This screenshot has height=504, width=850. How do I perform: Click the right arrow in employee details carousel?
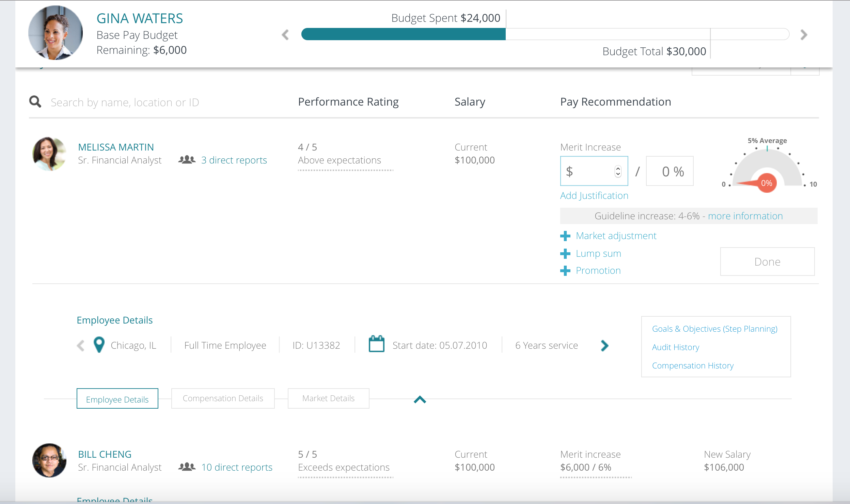point(605,345)
